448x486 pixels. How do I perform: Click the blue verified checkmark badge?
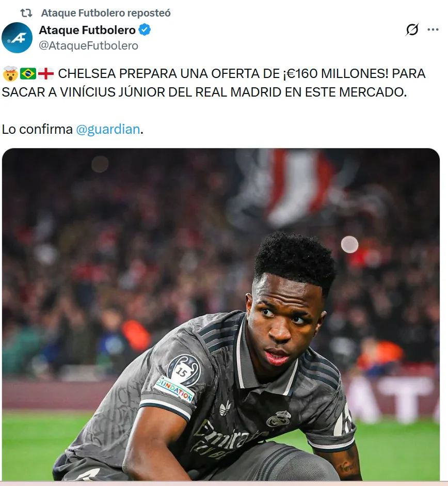pos(145,30)
